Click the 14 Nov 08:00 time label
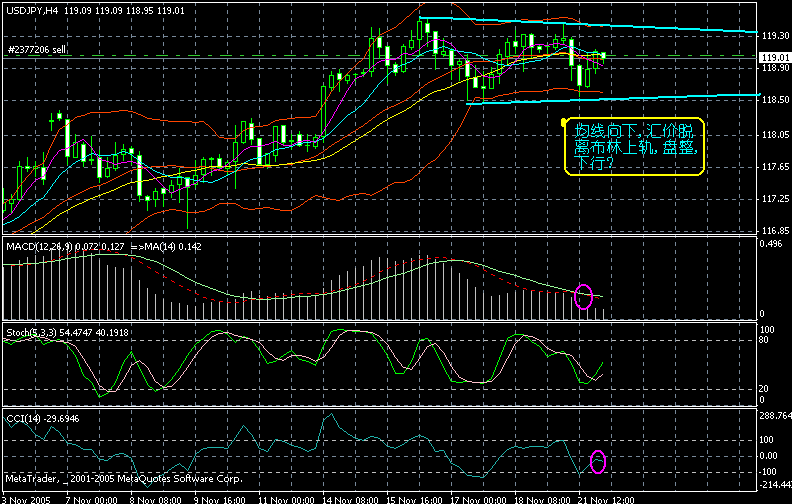The height and width of the screenshot is (504, 792). tap(350, 500)
